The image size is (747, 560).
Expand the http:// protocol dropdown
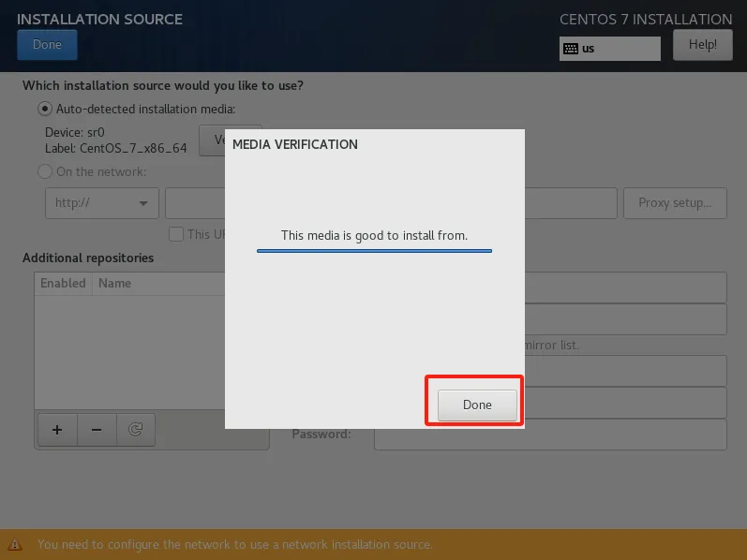(101, 203)
